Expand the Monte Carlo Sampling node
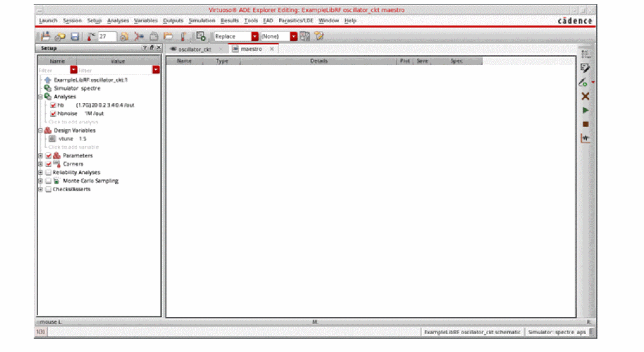 pyautogui.click(x=41, y=181)
